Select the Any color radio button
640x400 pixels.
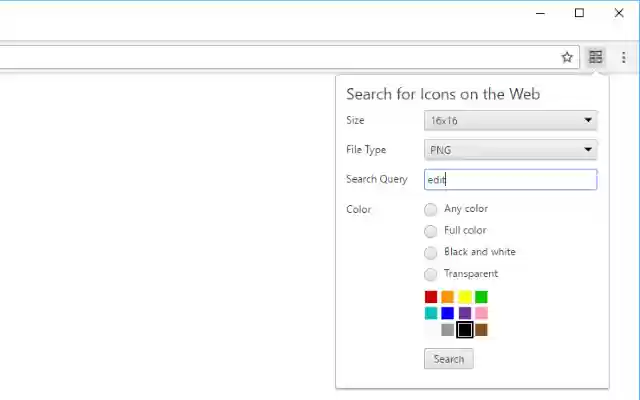(x=431, y=209)
